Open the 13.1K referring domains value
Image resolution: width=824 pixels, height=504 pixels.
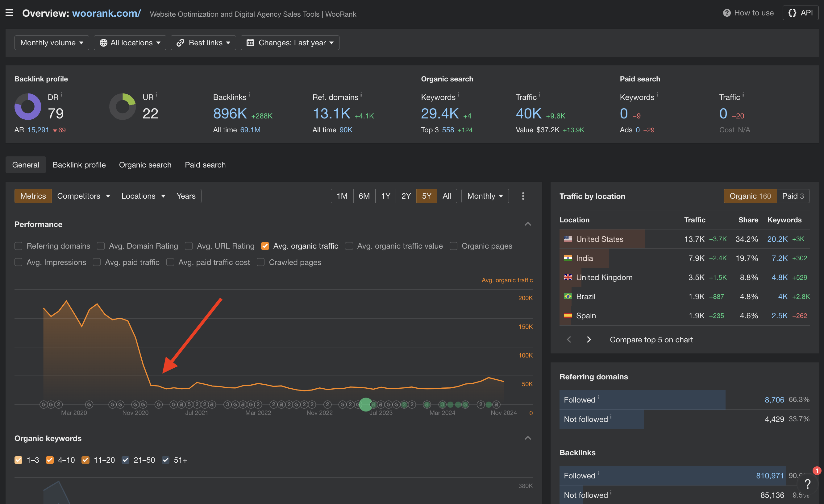(x=331, y=114)
